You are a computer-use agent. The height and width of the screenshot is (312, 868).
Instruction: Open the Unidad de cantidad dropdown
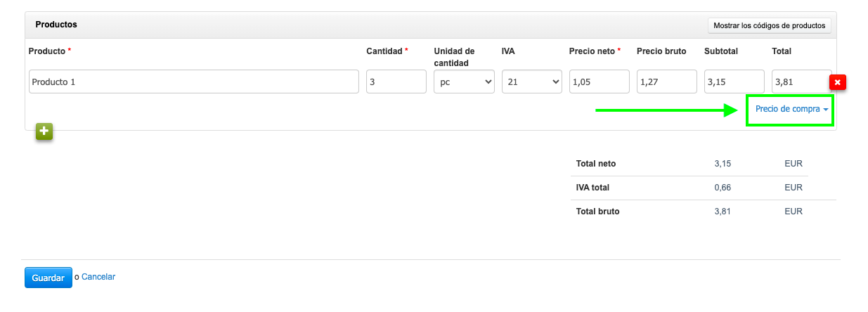click(464, 82)
